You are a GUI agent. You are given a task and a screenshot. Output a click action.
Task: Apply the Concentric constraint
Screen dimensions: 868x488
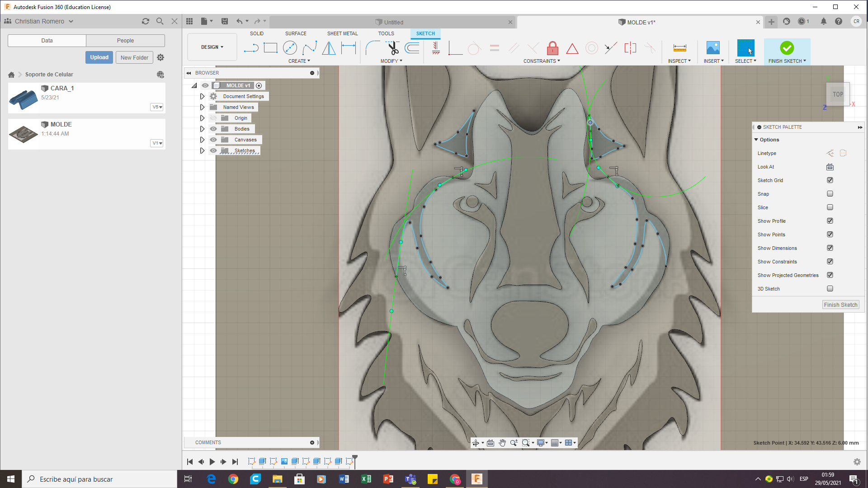click(591, 48)
